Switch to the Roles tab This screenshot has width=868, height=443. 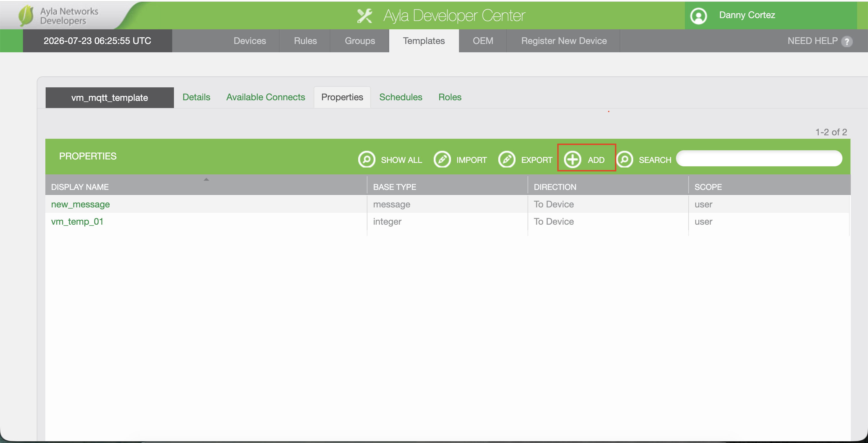click(x=450, y=97)
